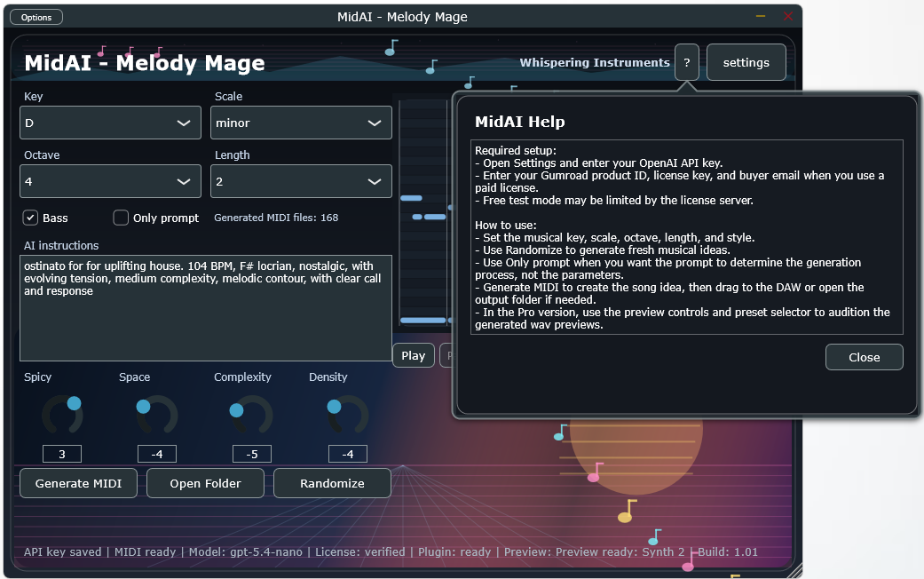The width and height of the screenshot is (924, 579).
Task: Open the Octave dropdown showing 4
Action: point(110,181)
